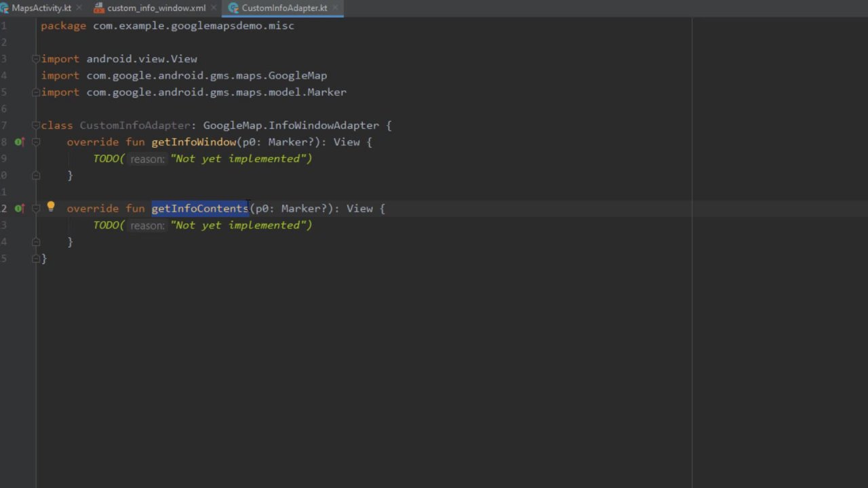Viewport: 868px width, 488px height.
Task: Click the yellow lightbulb quick-fix icon
Action: [x=51, y=207]
